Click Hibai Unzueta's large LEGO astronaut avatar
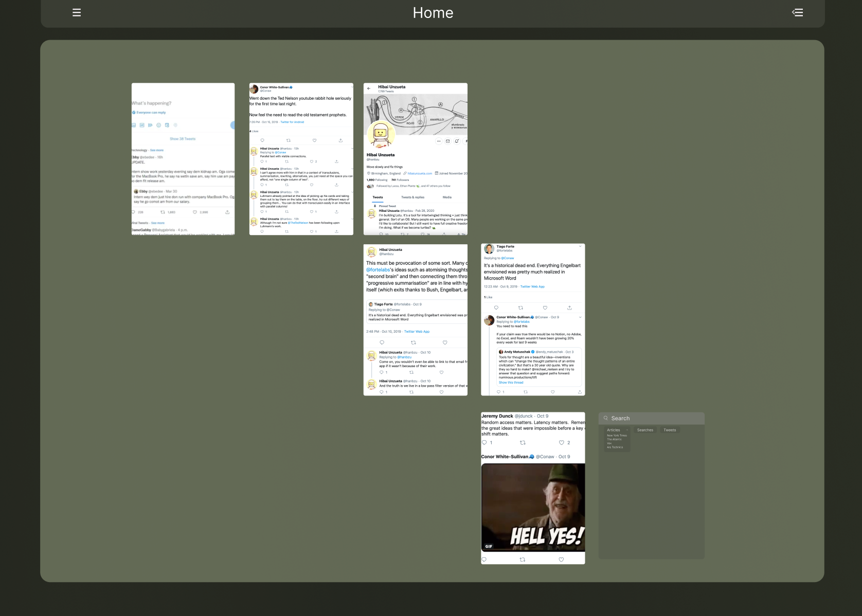Image resolution: width=862 pixels, height=616 pixels. coord(381,135)
